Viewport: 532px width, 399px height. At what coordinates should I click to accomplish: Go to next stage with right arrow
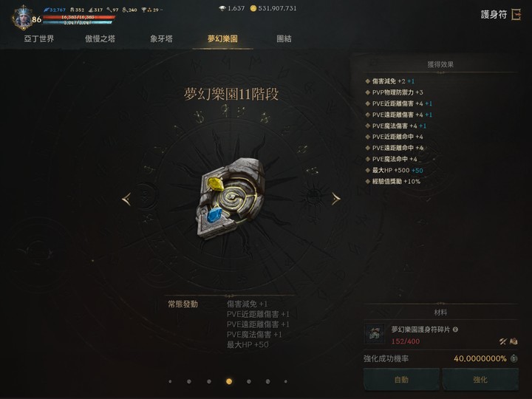click(x=335, y=199)
